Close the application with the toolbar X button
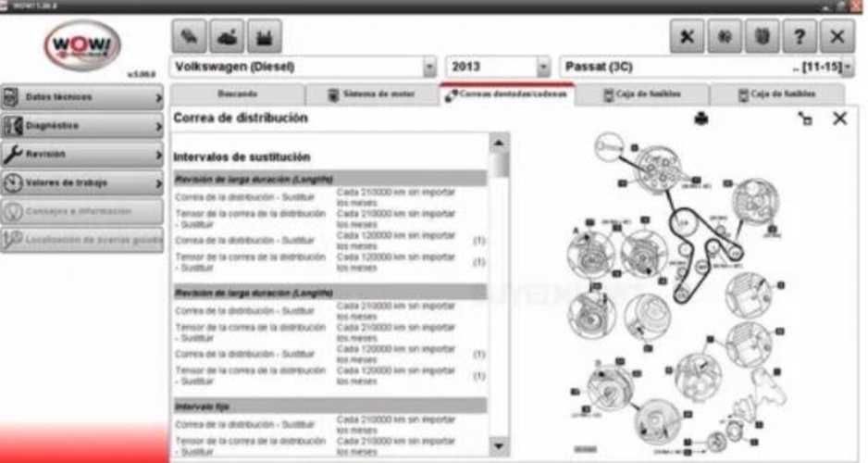Screen dimensions: 868x463 837,36
